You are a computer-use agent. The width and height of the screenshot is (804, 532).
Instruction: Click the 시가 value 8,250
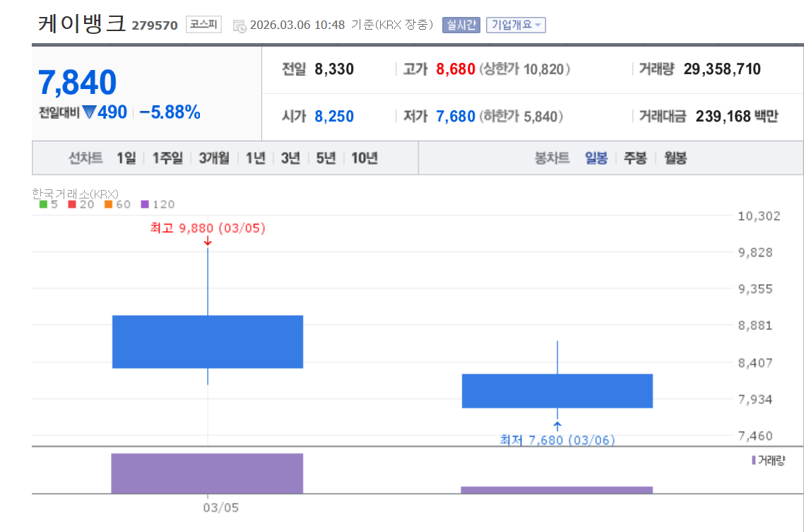[334, 117]
